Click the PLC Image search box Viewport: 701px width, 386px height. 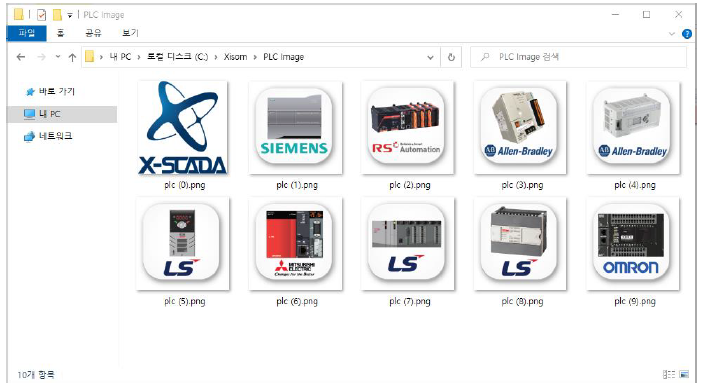coord(578,57)
